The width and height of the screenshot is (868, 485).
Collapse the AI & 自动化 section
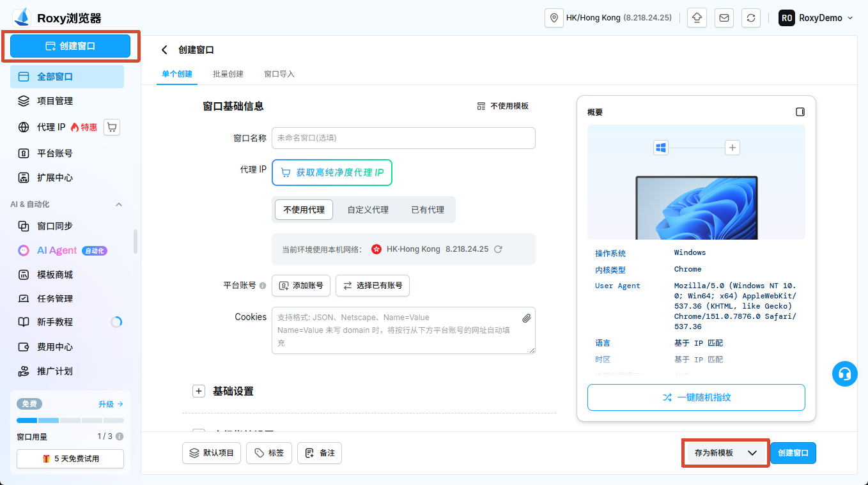tap(118, 204)
